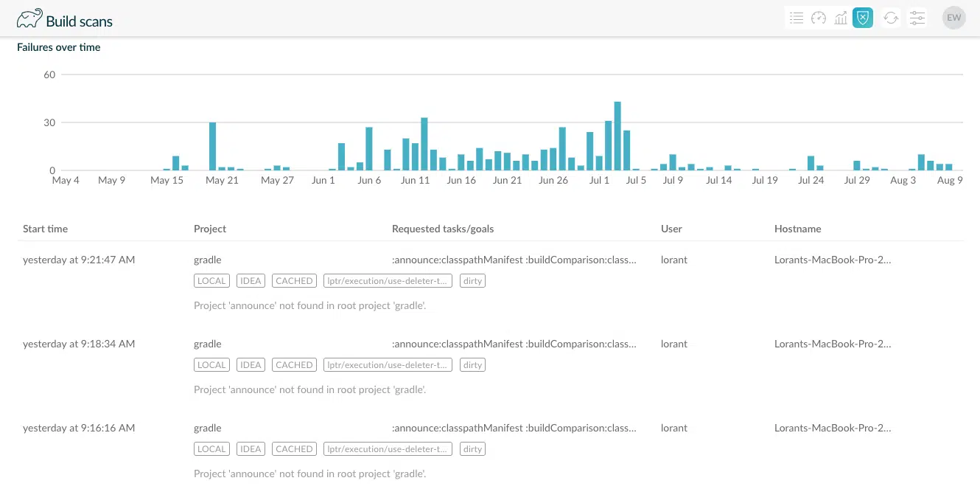Screen dimensions: 980x489
Task: Click the Start time column header
Action: (x=46, y=229)
